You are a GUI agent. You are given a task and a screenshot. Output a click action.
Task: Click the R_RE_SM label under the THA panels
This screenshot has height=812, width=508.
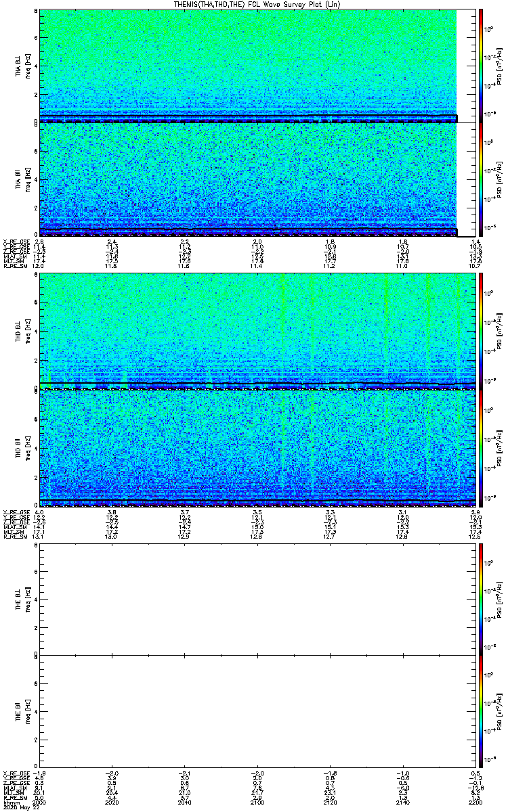click(14, 267)
